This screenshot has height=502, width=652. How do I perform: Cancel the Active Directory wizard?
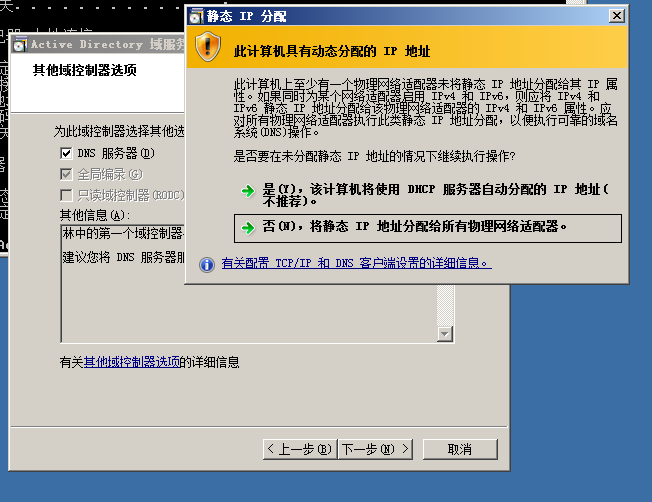pos(460,449)
